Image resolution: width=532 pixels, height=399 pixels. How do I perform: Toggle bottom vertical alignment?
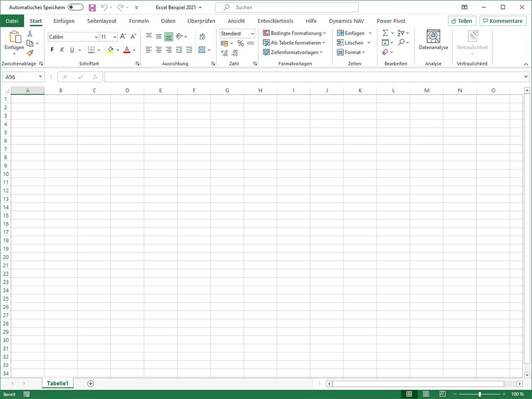click(x=169, y=36)
